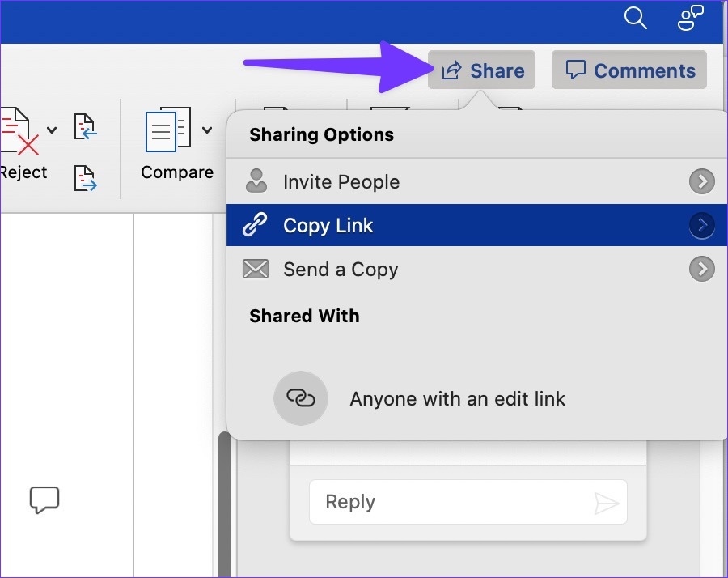The height and width of the screenshot is (578, 728).
Task: Click the Reject change icon
Action: [x=18, y=131]
